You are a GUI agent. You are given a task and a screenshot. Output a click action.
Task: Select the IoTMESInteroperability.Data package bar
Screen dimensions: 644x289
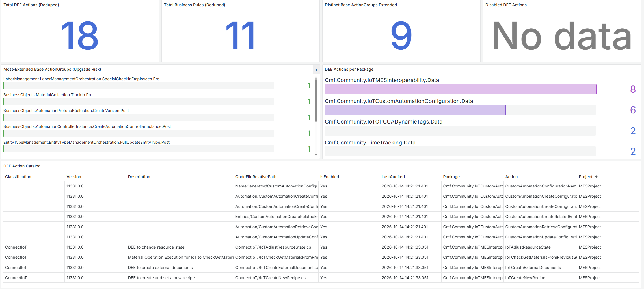[x=460, y=89]
